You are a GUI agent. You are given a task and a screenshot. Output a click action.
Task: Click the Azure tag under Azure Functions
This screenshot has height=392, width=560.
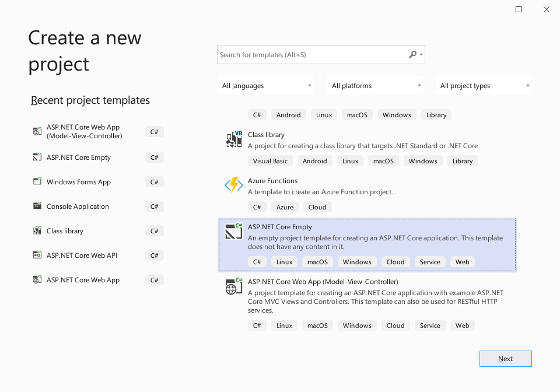click(x=285, y=207)
